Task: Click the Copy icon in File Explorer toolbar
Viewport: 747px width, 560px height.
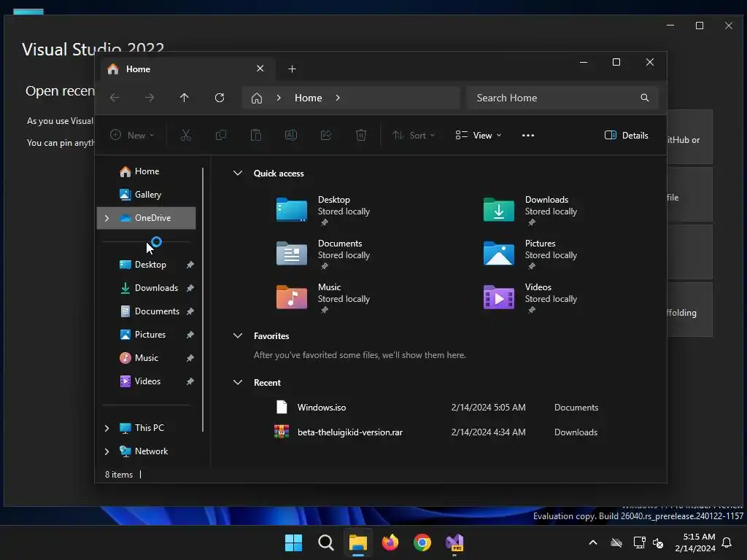Action: [x=221, y=135]
